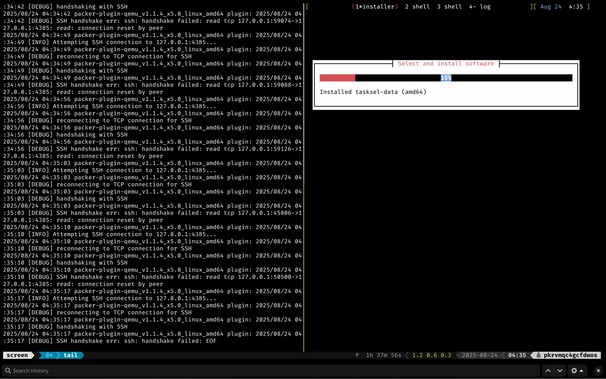Click 'handshaking with SSH' log at 04:34:42
The height and width of the screenshot is (379, 606).
(65, 7)
